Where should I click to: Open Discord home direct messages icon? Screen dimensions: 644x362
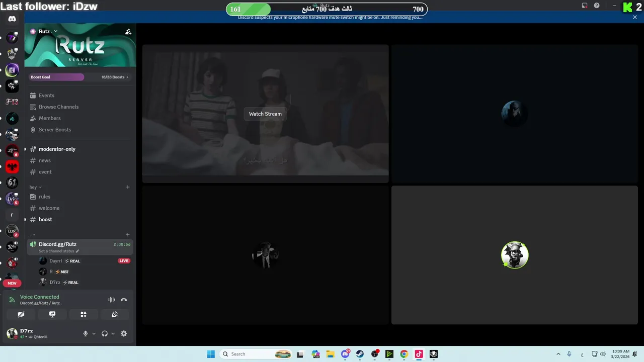coord(12,19)
